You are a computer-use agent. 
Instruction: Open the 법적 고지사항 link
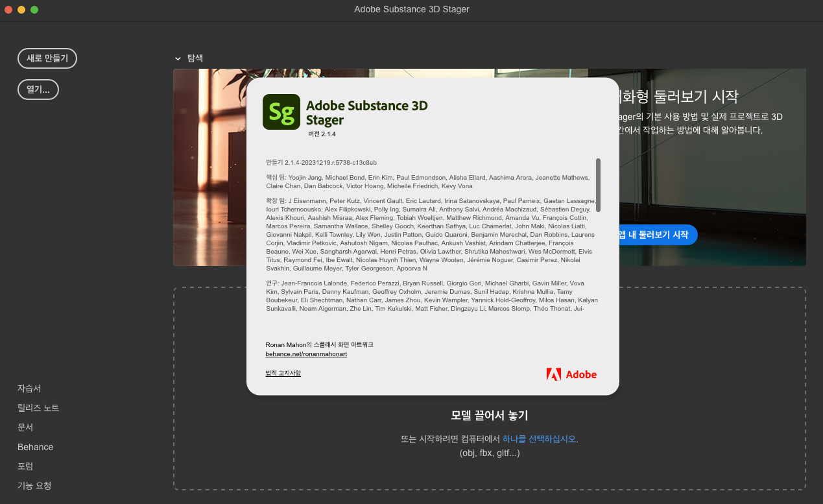[x=283, y=373]
